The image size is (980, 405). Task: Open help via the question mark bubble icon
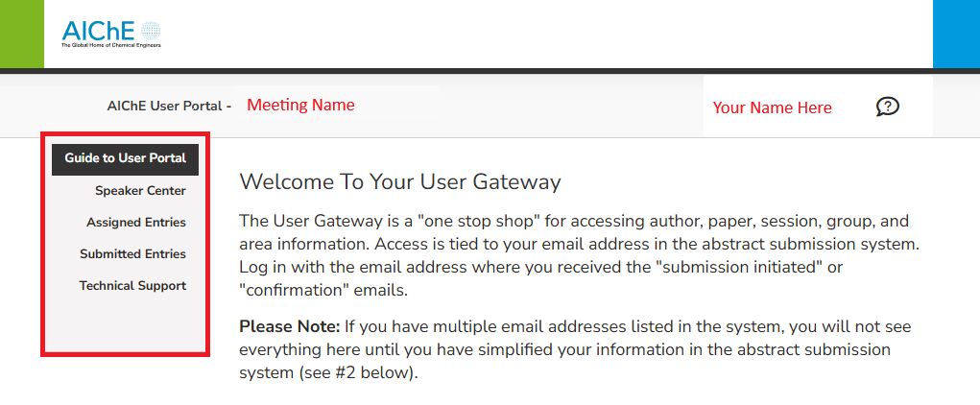point(888,107)
